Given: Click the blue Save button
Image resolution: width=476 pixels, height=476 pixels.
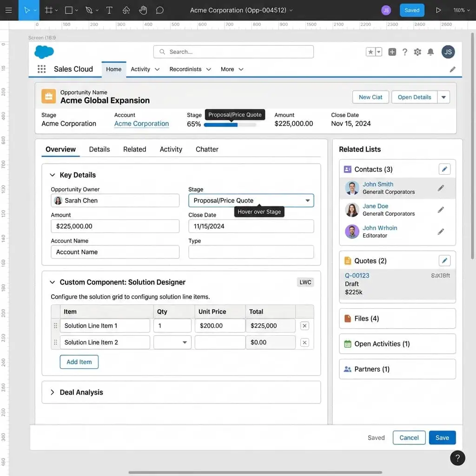Looking at the screenshot, I should (442, 437).
